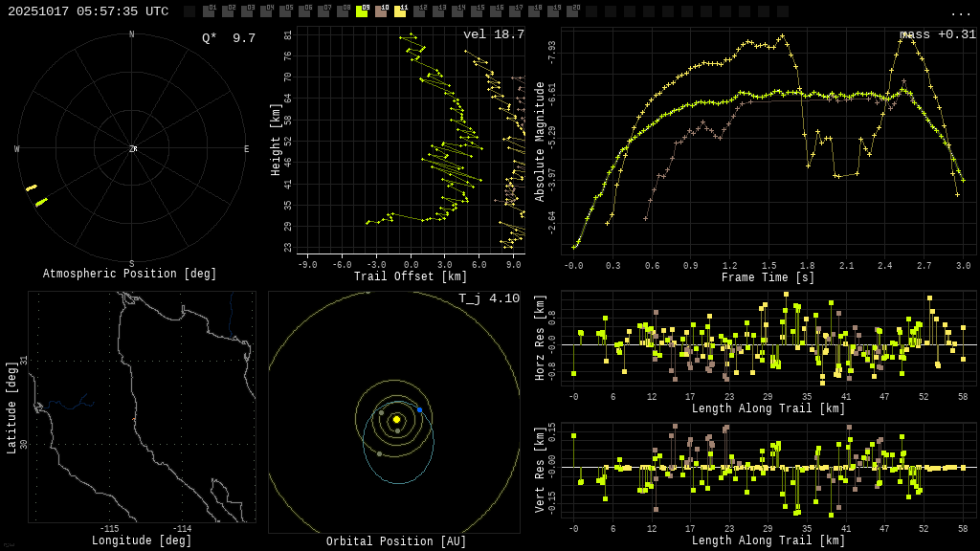Click the Trail Offset [km] axis label

coord(411,277)
